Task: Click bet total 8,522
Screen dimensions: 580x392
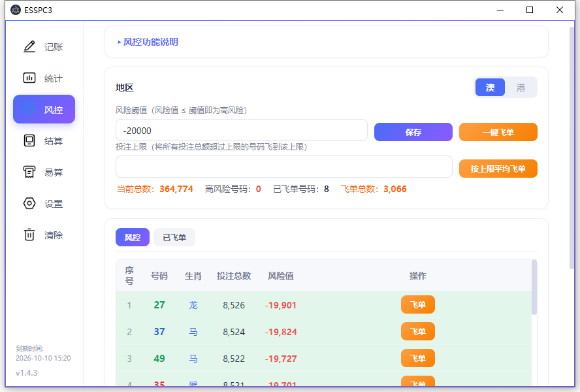Action: (x=234, y=358)
